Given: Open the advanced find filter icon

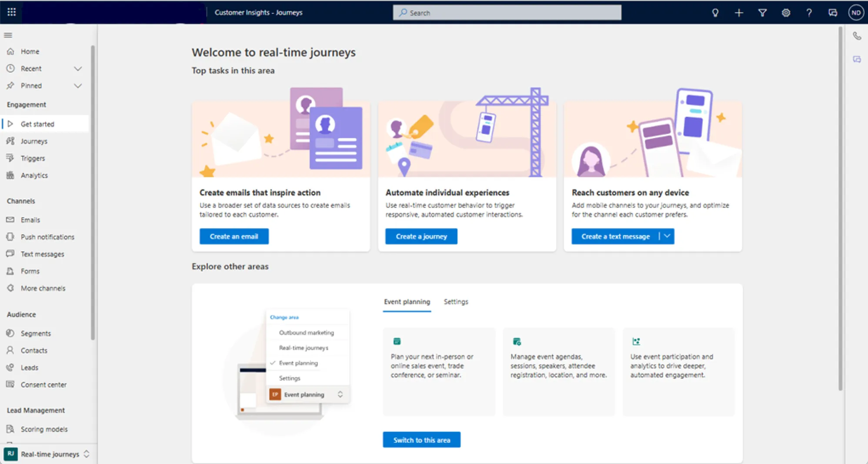Looking at the screenshot, I should point(762,13).
